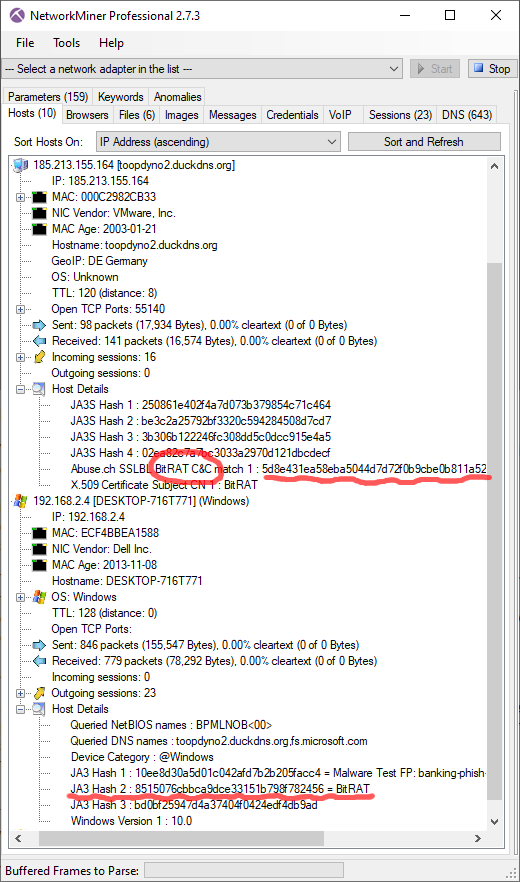The image size is (520, 882).
Task: Switch to the Files (6) tab
Action: [137, 115]
